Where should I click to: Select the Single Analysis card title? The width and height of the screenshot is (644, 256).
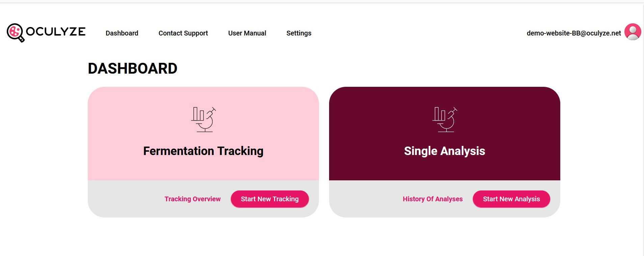[x=445, y=151]
